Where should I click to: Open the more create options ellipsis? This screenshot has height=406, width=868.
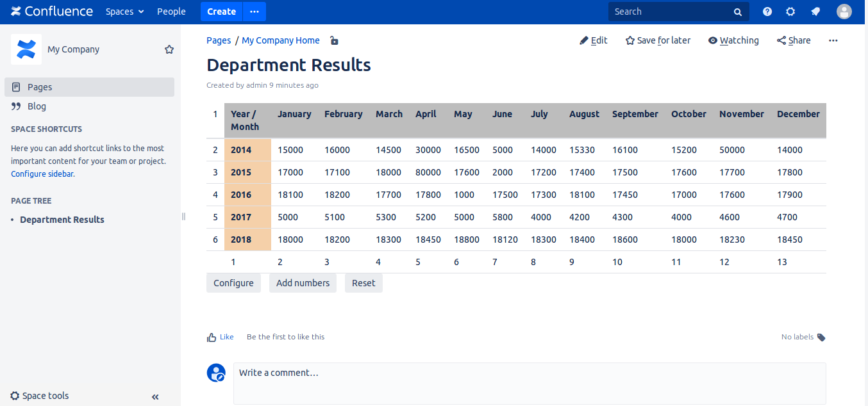pos(255,12)
